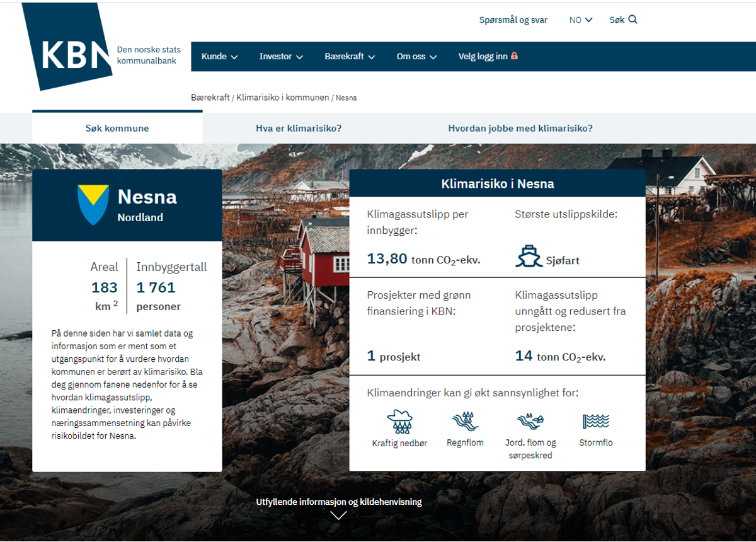Click the padlock icon beside Velg logg inn
756x542 pixels.
514,56
